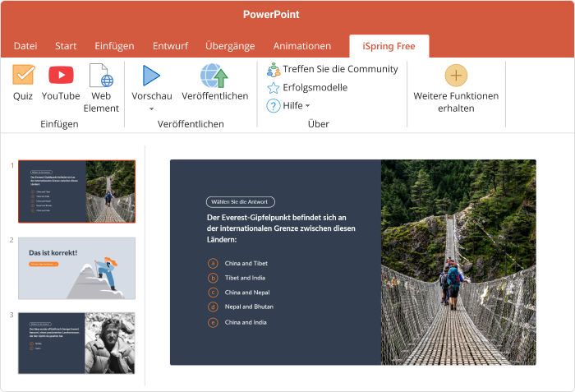Select slide 2 thumbnail Das ist korrekt
Viewport: 575px width, 392px height.
point(76,268)
